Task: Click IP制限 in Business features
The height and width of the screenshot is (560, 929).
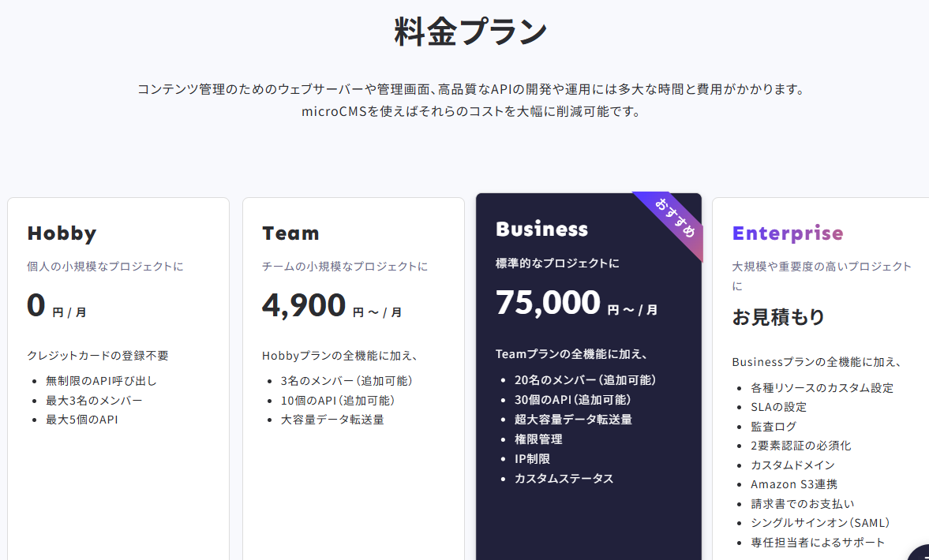Action: point(532,459)
